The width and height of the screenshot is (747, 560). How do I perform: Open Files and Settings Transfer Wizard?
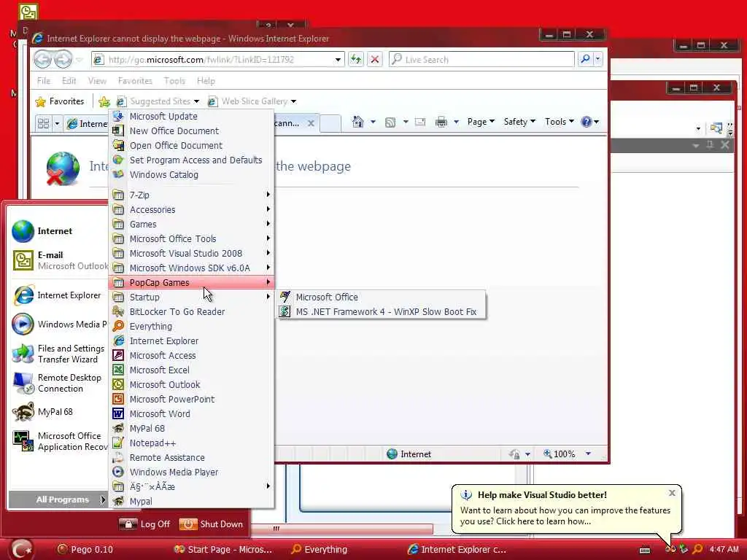(x=58, y=354)
